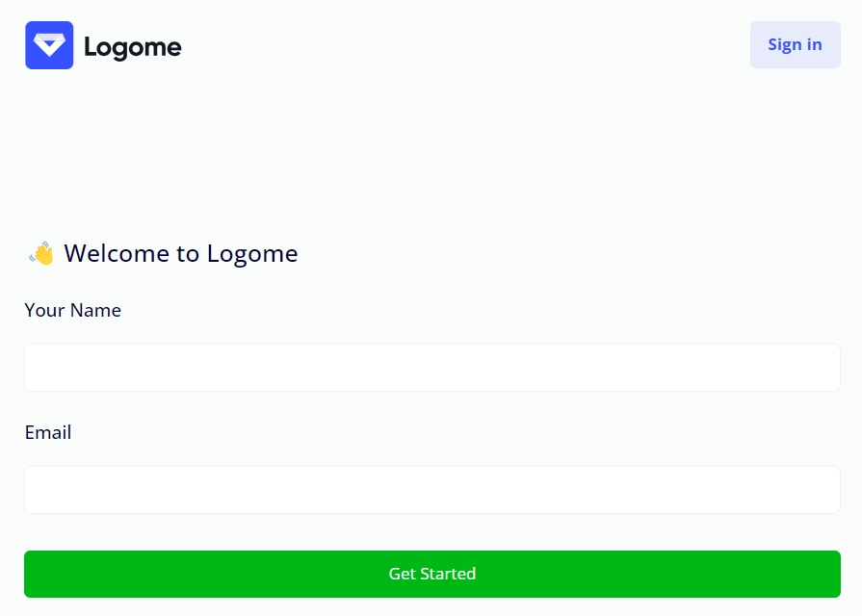Image resolution: width=862 pixels, height=616 pixels.
Task: Click the Your Name field label
Action: point(72,310)
